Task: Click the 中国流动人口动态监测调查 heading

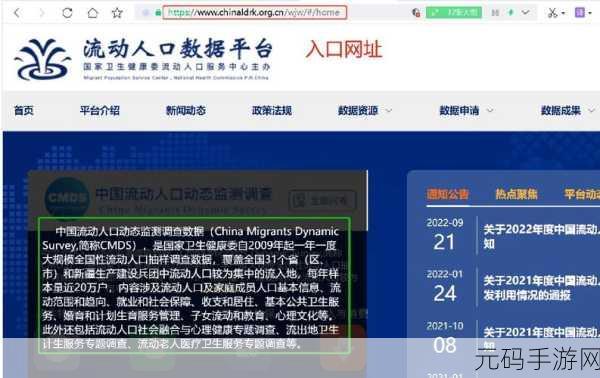Action: point(184,194)
